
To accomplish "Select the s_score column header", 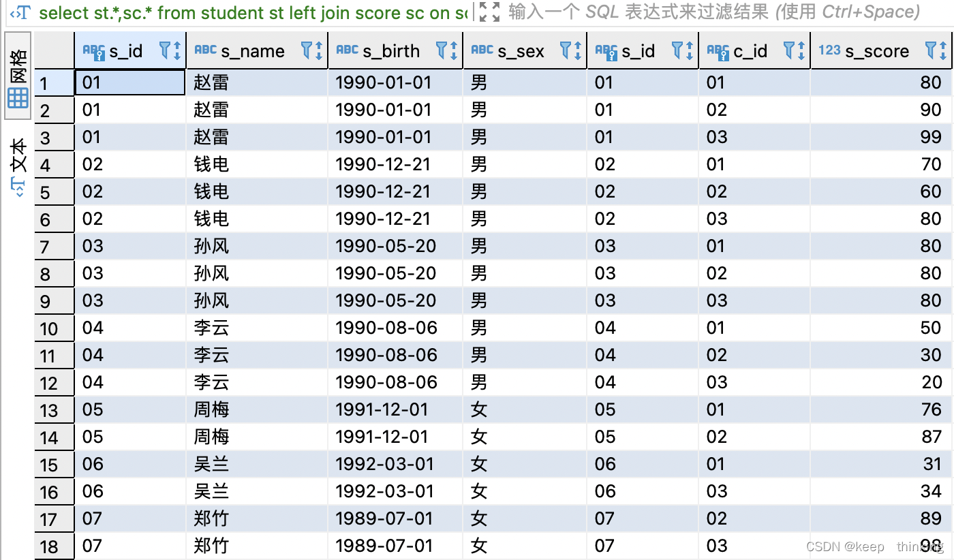I will click(881, 50).
